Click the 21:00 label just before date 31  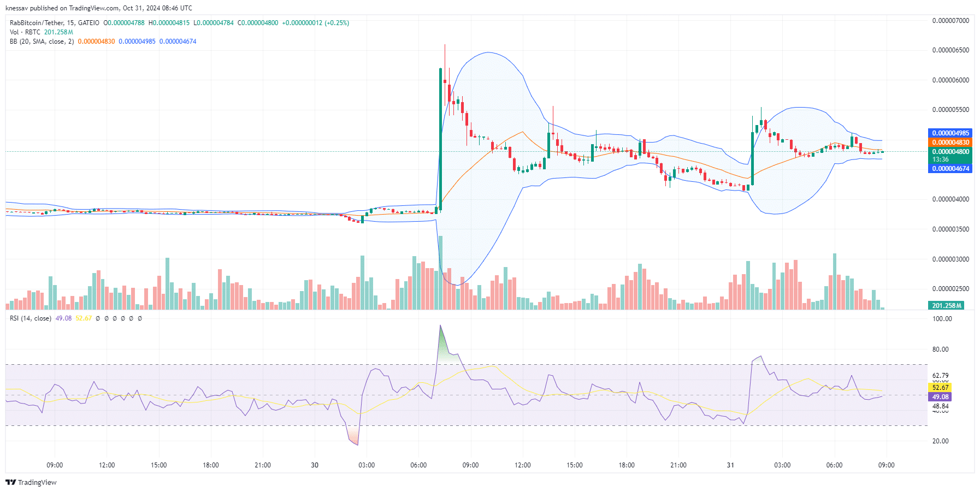point(678,465)
